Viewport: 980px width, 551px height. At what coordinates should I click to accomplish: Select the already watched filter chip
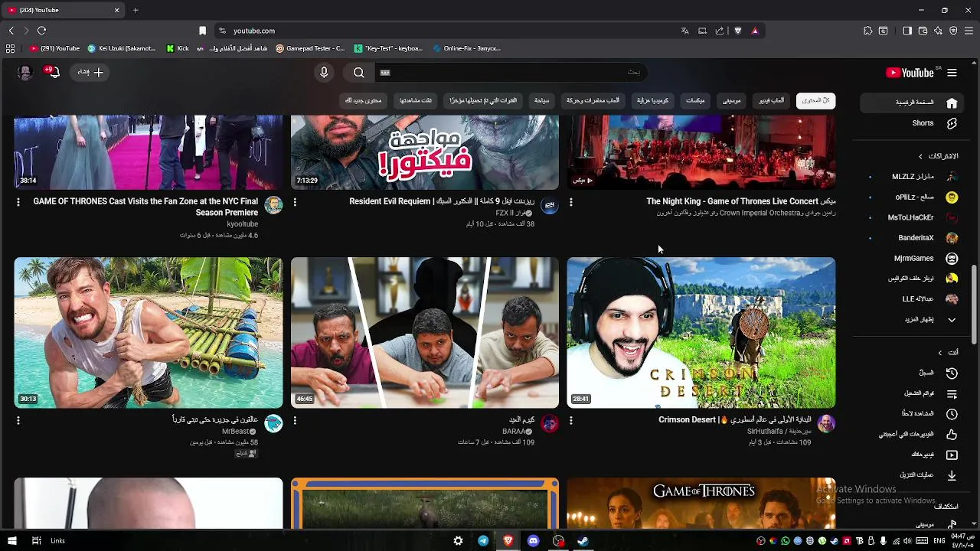pyautogui.click(x=416, y=100)
